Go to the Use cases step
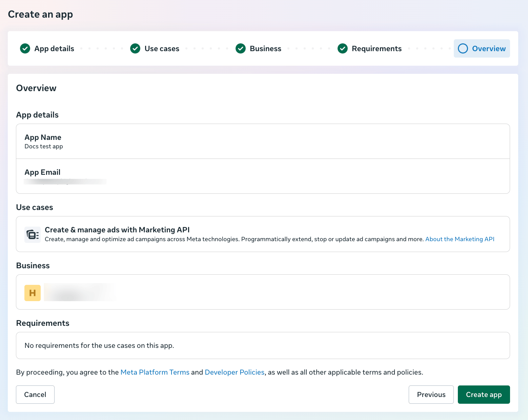The width and height of the screenshot is (528, 420). point(162,48)
